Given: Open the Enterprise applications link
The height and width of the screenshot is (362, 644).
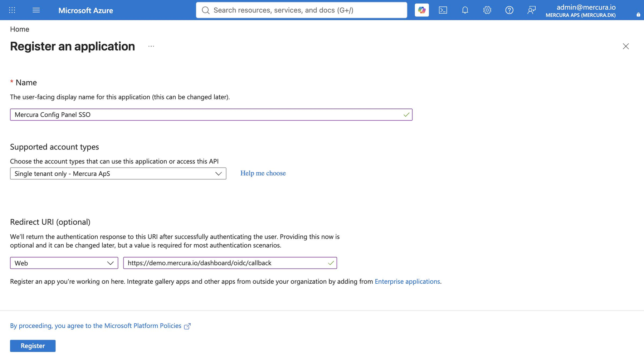Looking at the screenshot, I should [x=407, y=282].
